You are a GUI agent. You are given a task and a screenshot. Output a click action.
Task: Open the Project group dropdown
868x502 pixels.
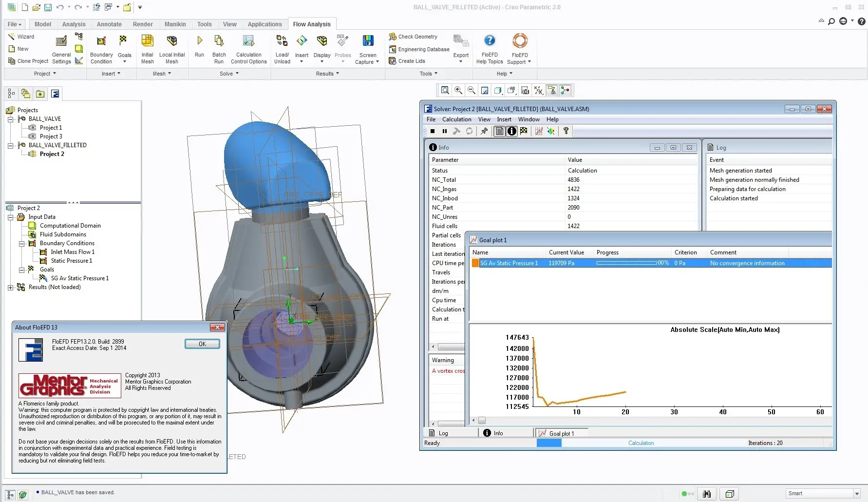45,74
